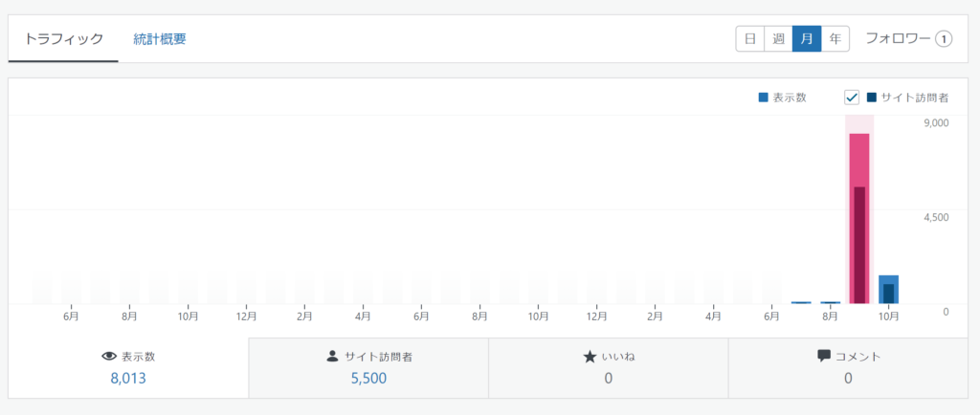Screen dimensions: 980x415
Task: Select the blue October bar
Action: click(888, 289)
